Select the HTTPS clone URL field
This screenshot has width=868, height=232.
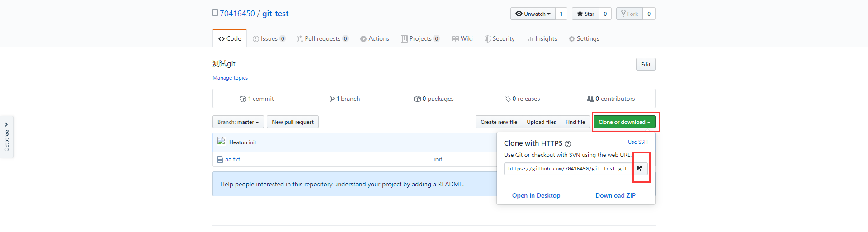568,169
